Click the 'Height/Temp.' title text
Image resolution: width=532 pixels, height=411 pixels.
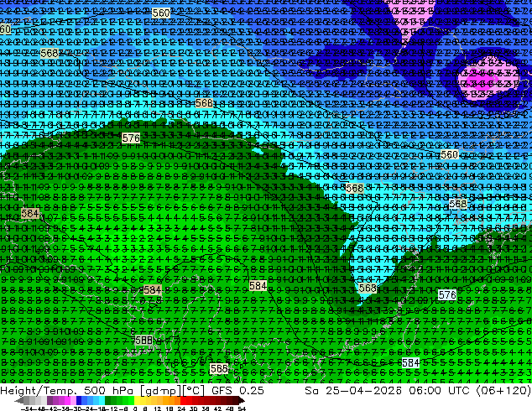point(39,391)
